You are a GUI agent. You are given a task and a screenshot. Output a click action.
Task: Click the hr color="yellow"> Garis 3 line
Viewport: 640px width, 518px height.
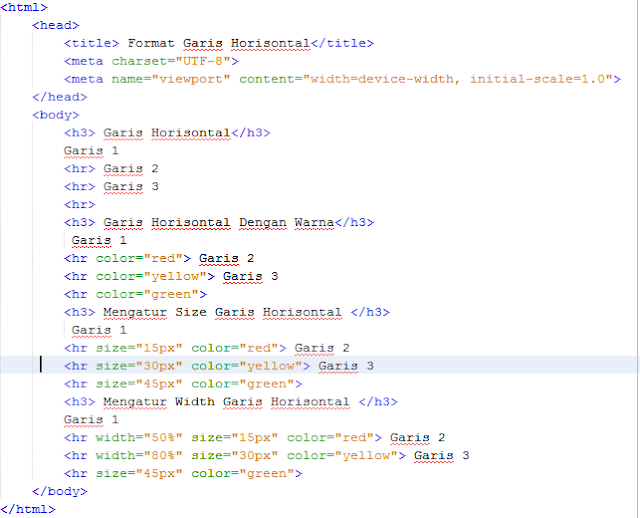(171, 276)
